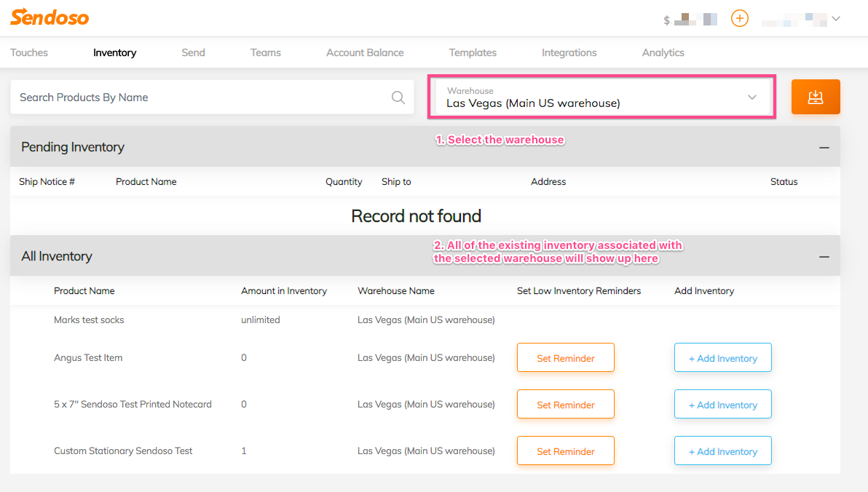Image resolution: width=868 pixels, height=492 pixels.
Task: Click the search magnifier icon
Action: tap(398, 98)
